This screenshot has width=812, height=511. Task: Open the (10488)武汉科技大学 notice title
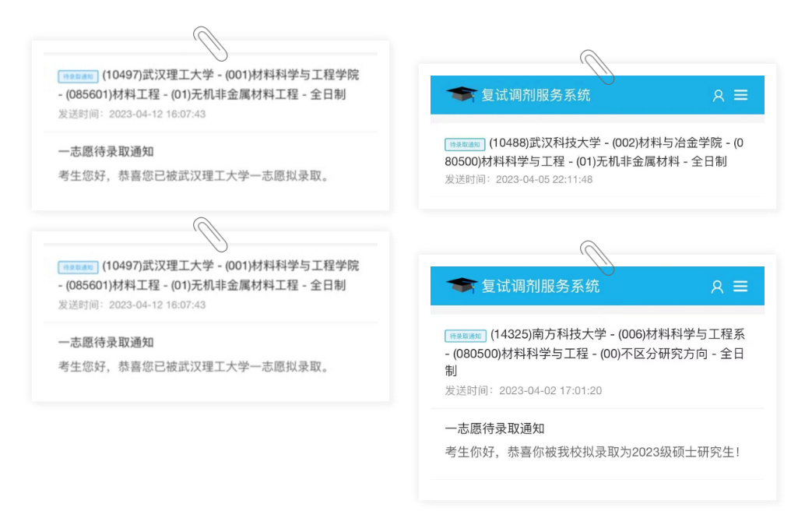pyautogui.click(x=594, y=152)
